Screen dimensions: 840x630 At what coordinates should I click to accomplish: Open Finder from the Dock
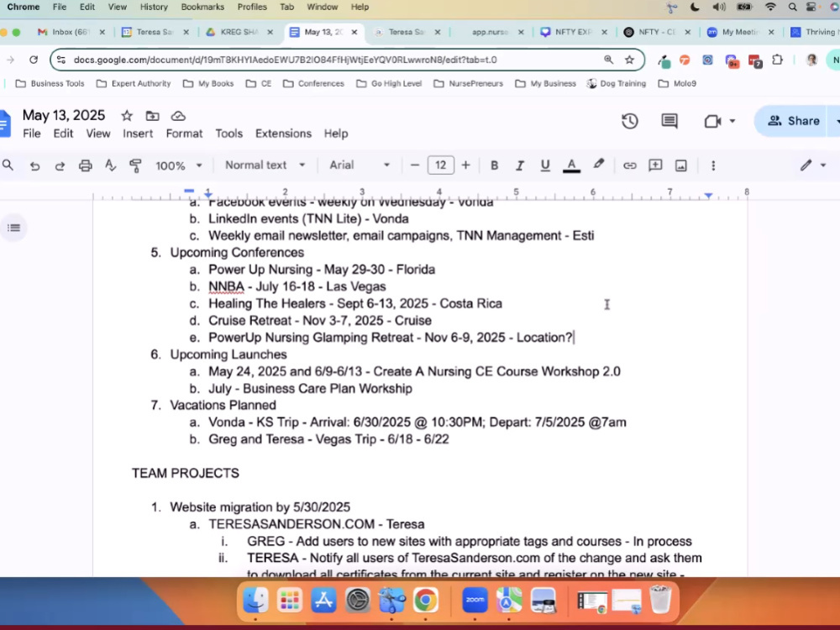tap(255, 600)
